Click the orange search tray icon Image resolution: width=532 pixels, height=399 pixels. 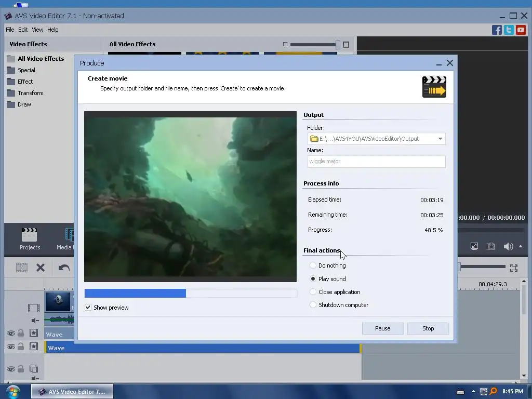[x=493, y=392]
